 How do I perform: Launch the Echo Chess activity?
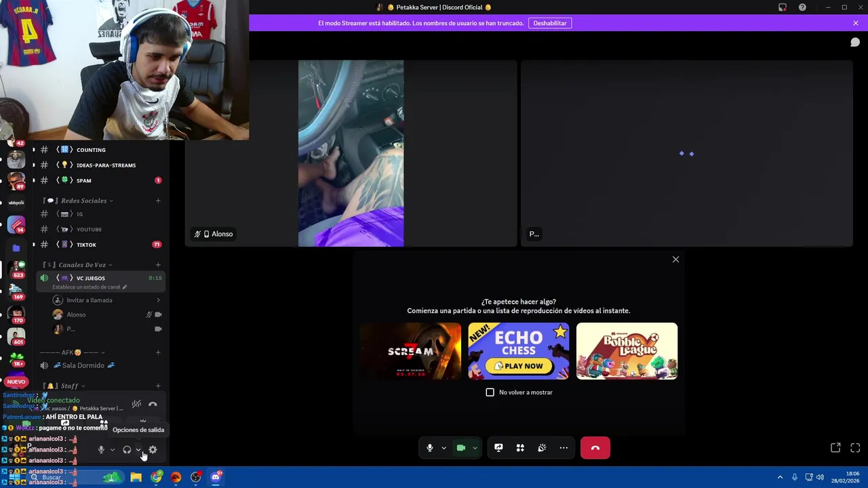(x=519, y=351)
